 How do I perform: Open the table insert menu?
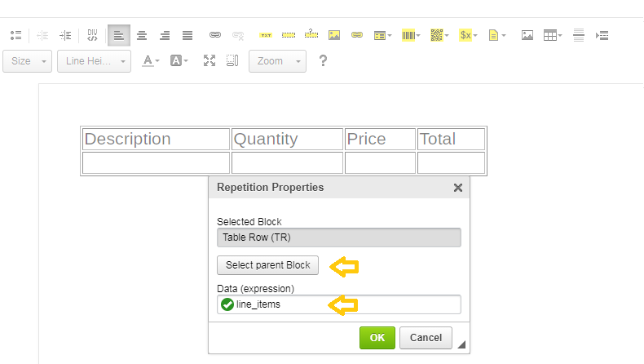(x=553, y=35)
